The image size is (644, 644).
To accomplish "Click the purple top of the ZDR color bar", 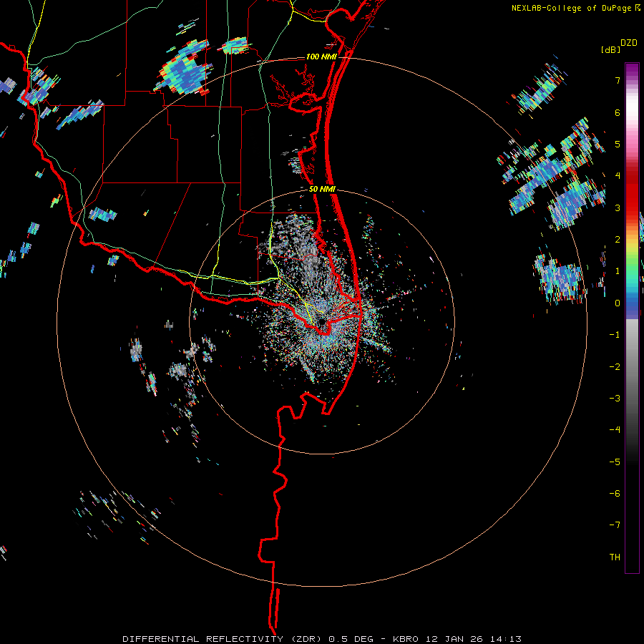I will point(632,70).
